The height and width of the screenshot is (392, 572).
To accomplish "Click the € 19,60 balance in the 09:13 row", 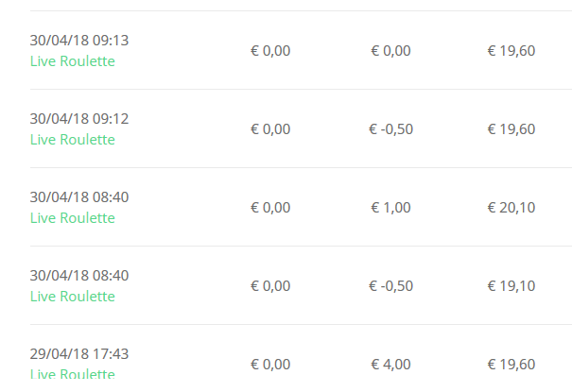I will tap(511, 51).
